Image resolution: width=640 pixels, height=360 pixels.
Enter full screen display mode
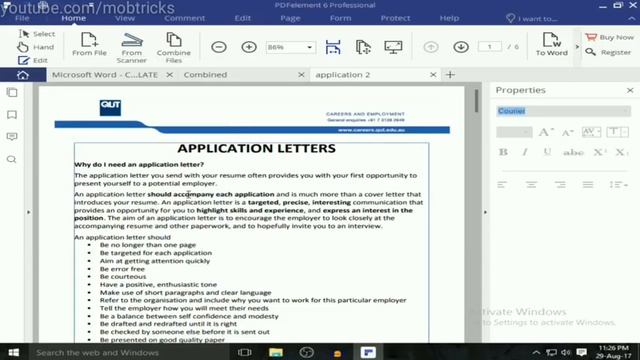393,47
